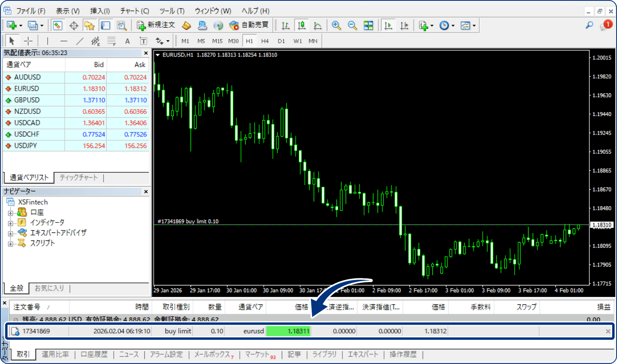Click the zoom in magnifier icon
Viewport: 617px width, 364px height.
[336, 25]
